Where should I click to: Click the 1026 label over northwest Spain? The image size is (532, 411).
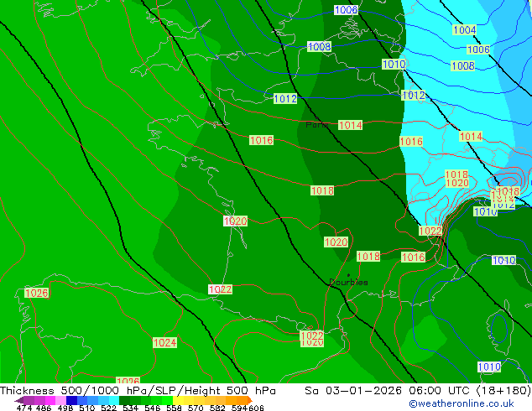(36, 293)
